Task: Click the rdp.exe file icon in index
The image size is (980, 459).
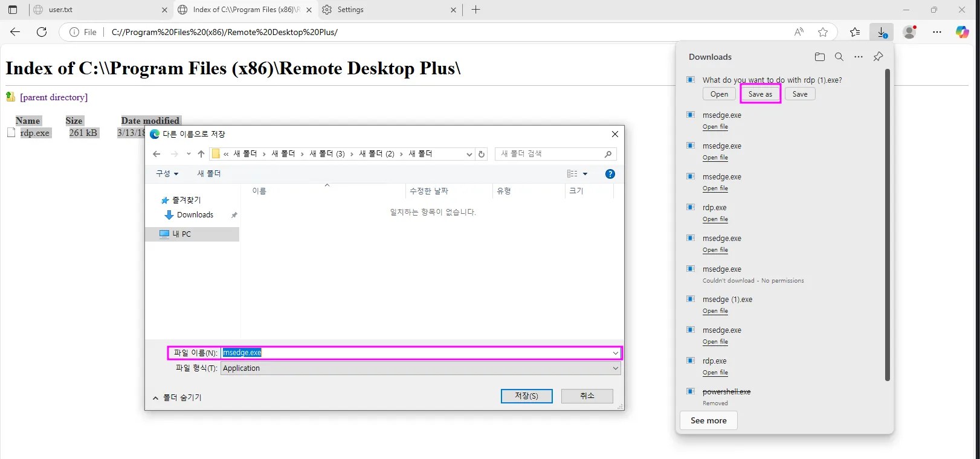Action: (x=11, y=133)
